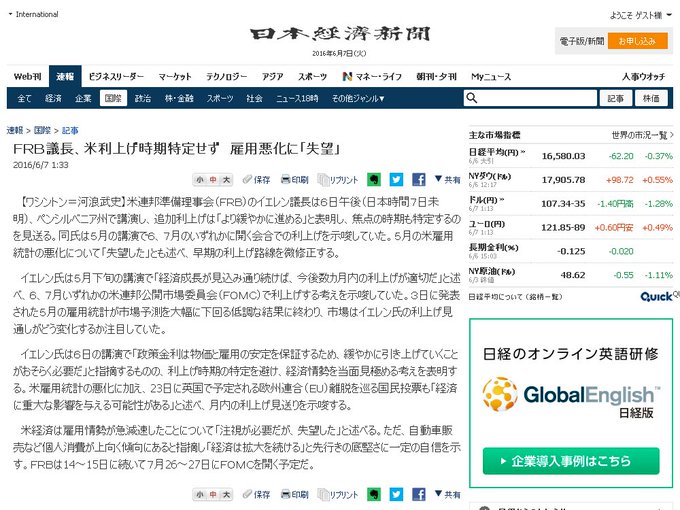Expand the International dropdown
Image resolution: width=680 pixels, height=510 pixels.
[33, 14]
